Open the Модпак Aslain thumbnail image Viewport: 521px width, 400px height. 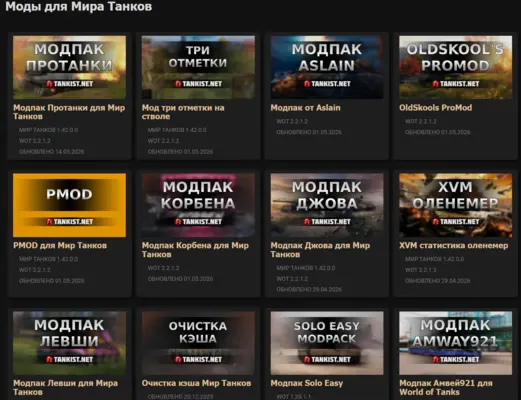tap(327, 67)
